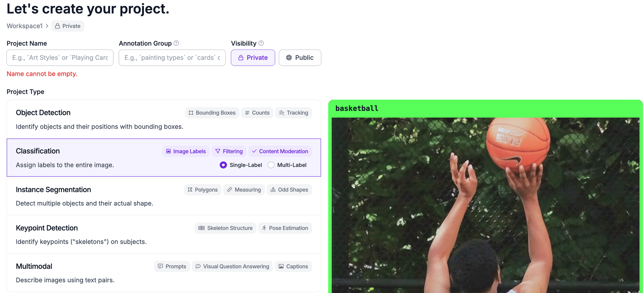
Task: Set visibility to Private
Action: tap(253, 58)
